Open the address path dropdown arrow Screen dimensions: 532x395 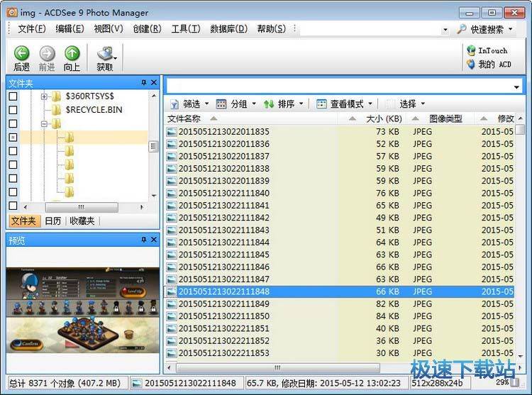pos(517,87)
